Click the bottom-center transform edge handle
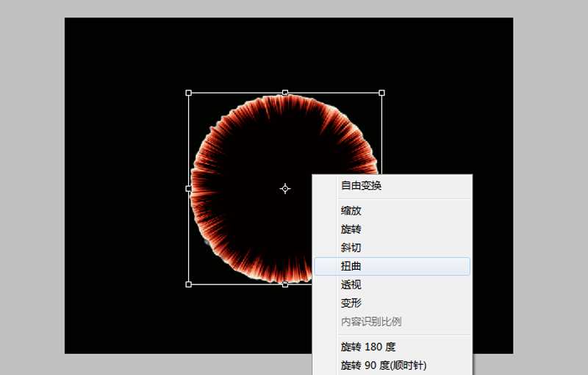The height and width of the screenshot is (375, 588). pos(285,284)
